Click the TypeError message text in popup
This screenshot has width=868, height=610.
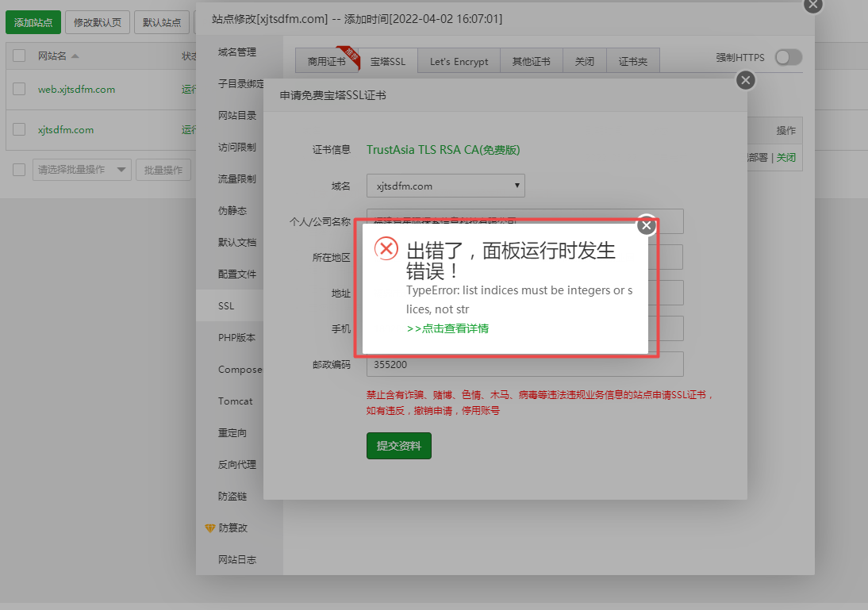[519, 300]
